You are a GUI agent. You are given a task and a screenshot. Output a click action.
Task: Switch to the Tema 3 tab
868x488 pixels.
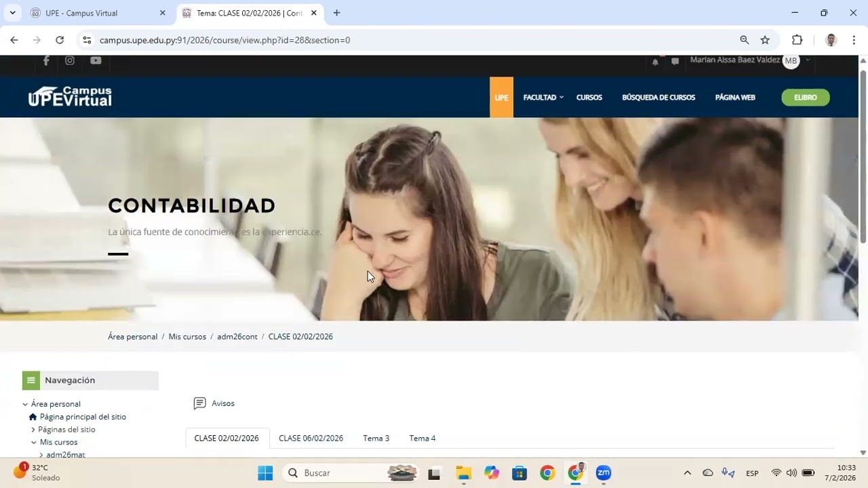click(x=376, y=438)
